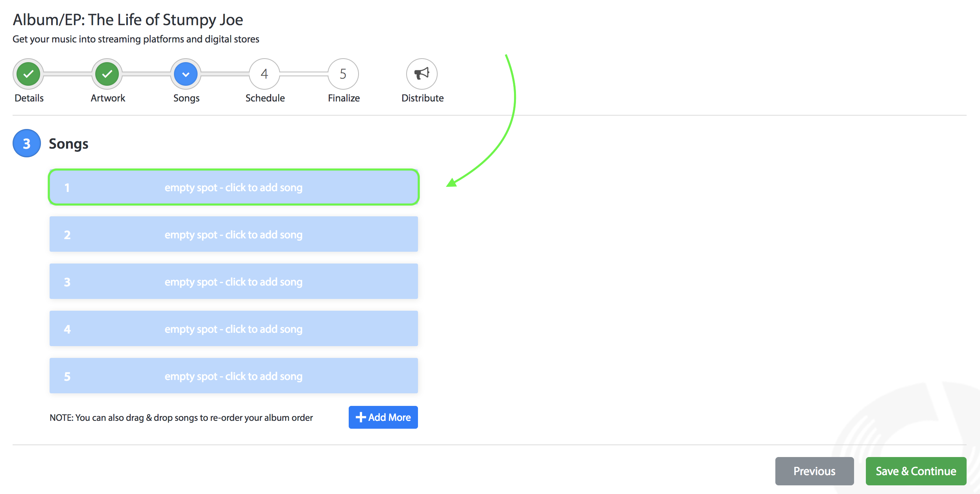Click the blue number 3 Songs badge
Image resolution: width=980 pixels, height=494 pixels.
(x=27, y=143)
